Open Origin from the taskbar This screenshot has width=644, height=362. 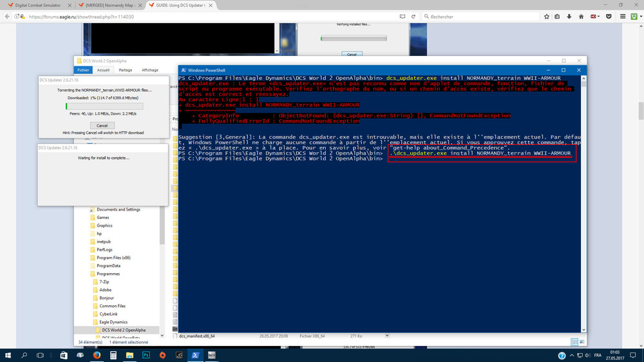[x=162, y=355]
